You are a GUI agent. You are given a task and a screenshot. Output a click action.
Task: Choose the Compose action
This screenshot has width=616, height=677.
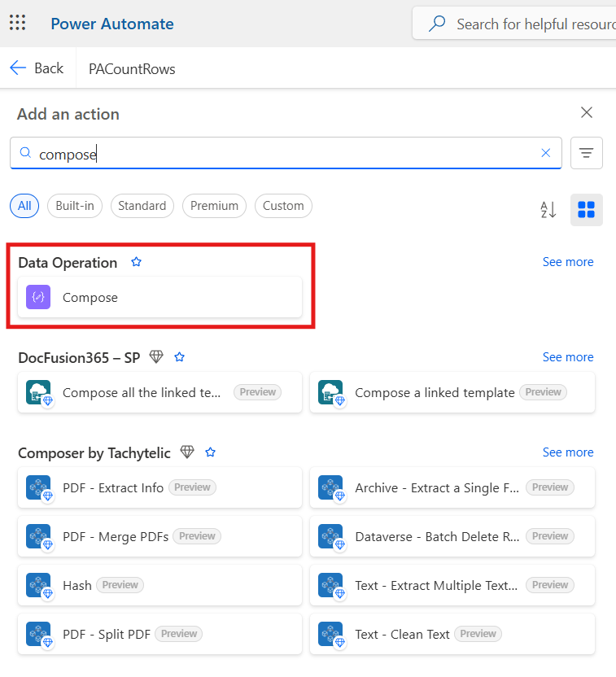click(x=159, y=298)
